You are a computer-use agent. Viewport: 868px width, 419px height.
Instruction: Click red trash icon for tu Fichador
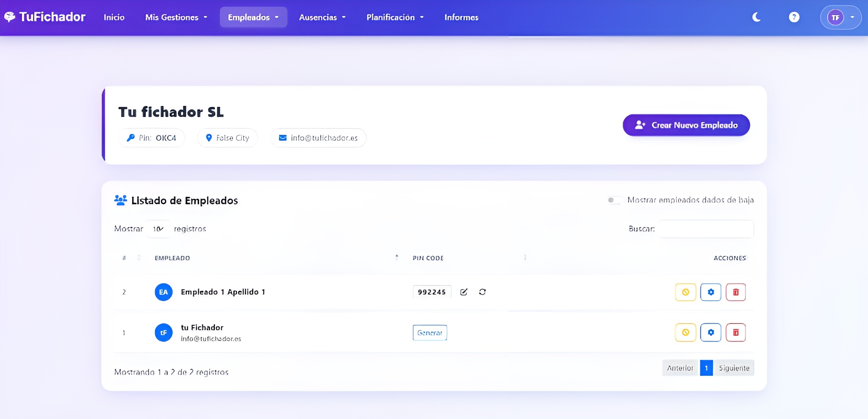(x=736, y=332)
